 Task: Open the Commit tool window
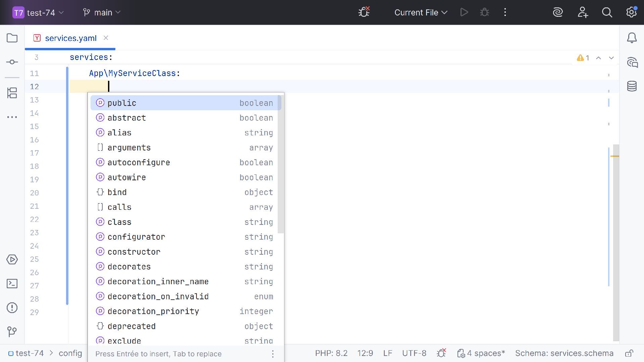click(x=12, y=62)
